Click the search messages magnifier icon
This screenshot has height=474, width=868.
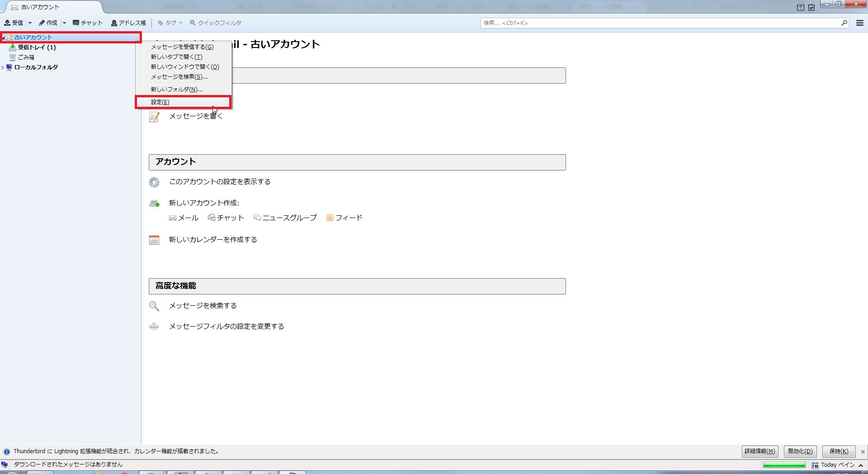154,306
